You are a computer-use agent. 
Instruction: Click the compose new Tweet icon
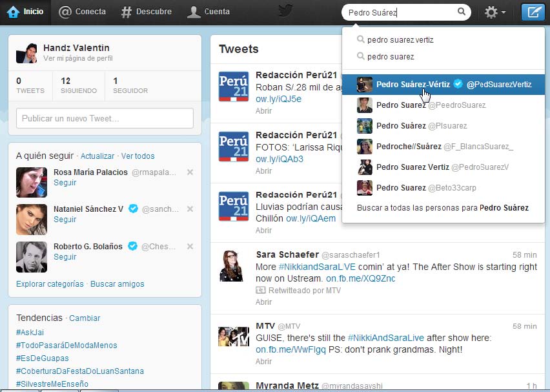[532, 12]
